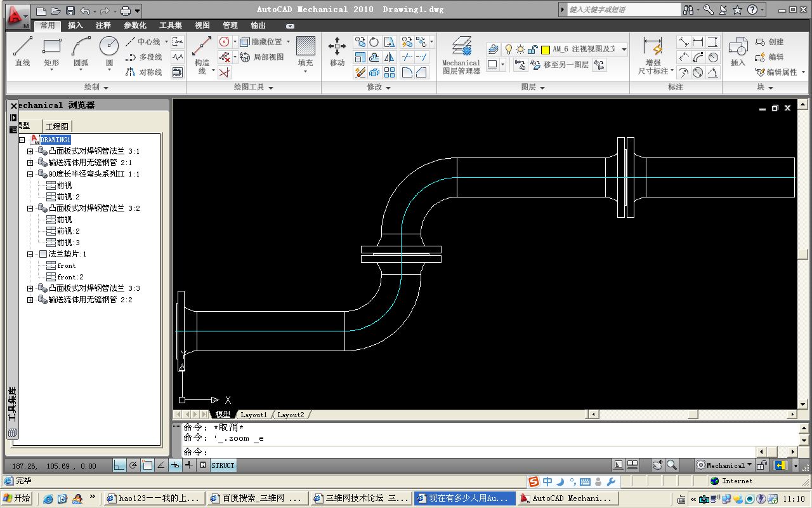
Task: Toggle the STRUCT status bar button
Action: 223,465
